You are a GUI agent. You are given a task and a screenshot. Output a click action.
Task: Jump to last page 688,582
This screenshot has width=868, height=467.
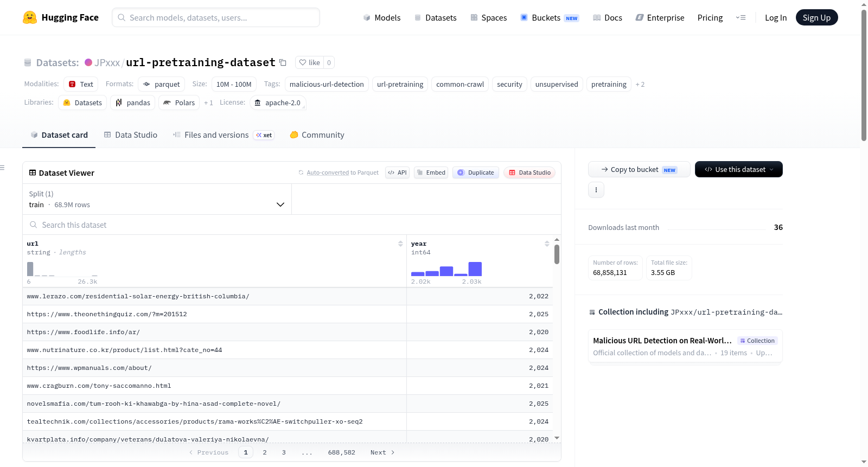(x=342, y=452)
